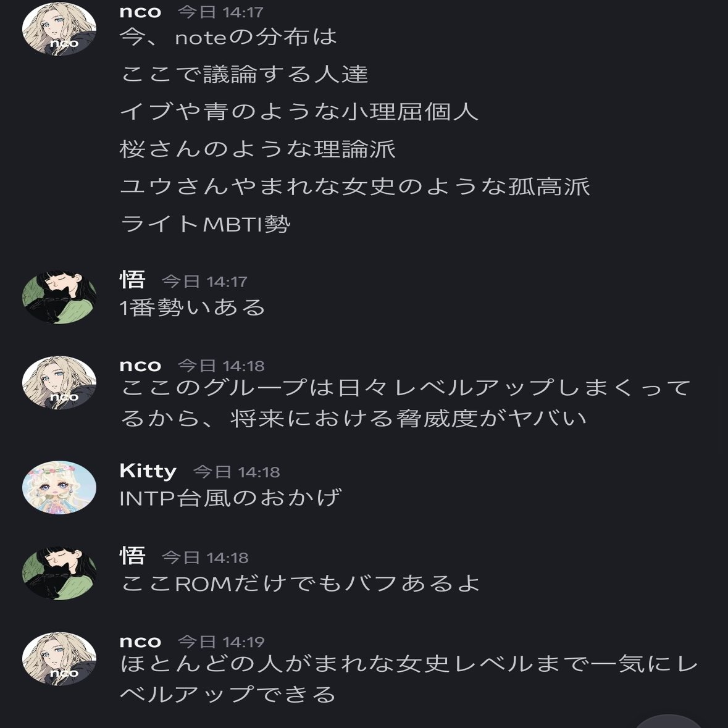Click the round button at bottom right corner

pos(667,722)
